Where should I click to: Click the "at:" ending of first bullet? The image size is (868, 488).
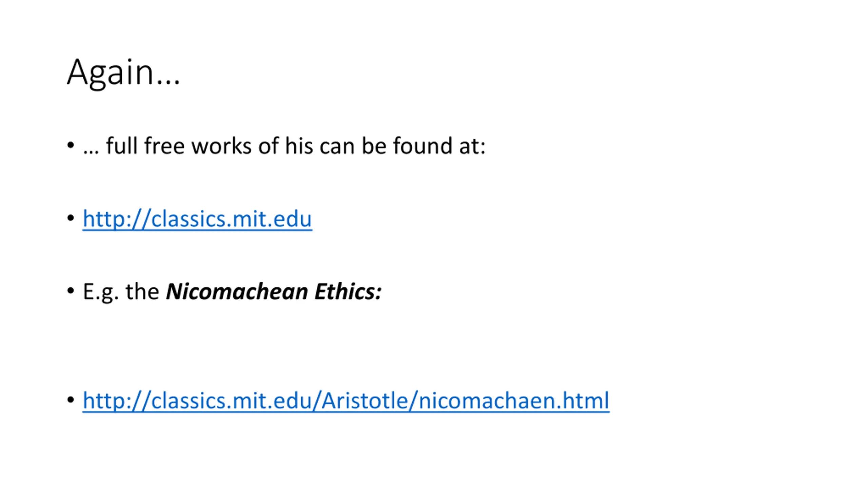tap(472, 146)
